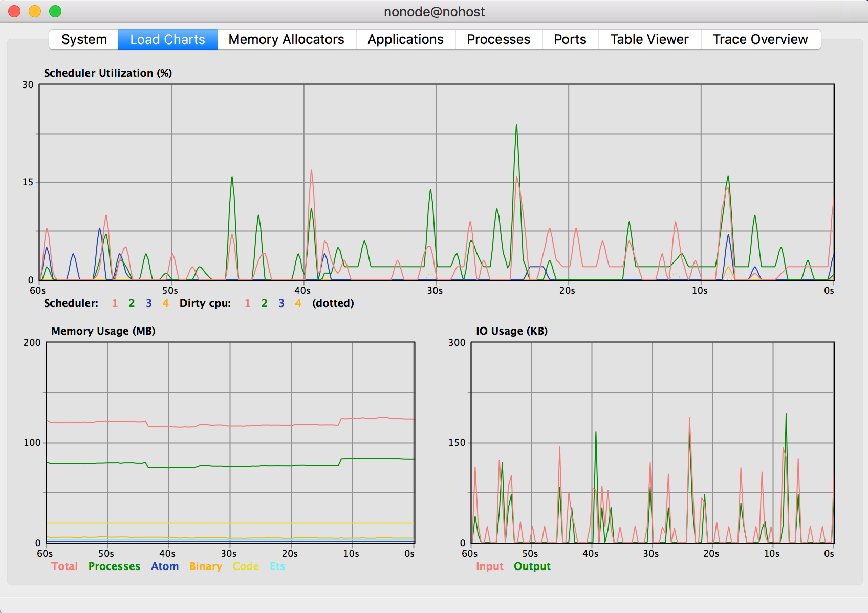Open the Processes tab

498,39
